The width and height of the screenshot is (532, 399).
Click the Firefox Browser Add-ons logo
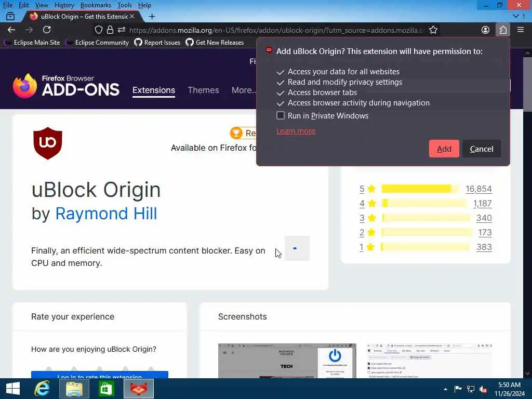[66, 86]
